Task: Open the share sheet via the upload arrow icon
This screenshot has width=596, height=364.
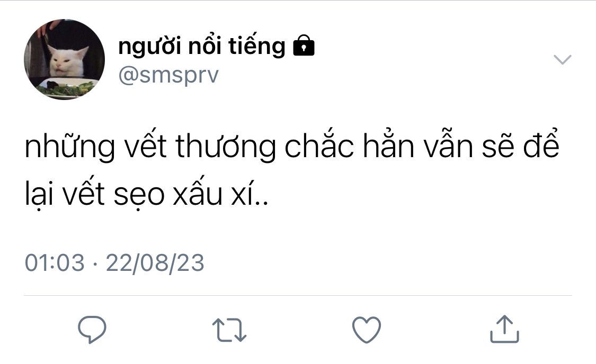Action: [x=504, y=329]
